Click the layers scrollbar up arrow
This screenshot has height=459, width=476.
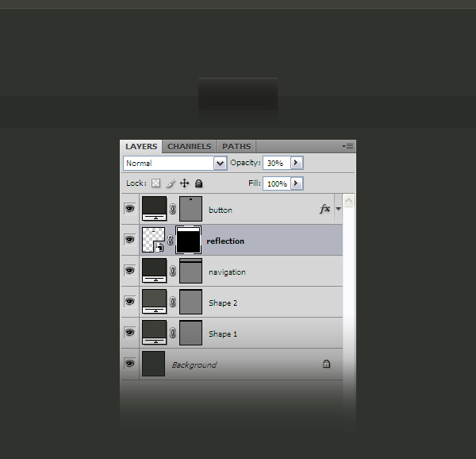coord(348,200)
